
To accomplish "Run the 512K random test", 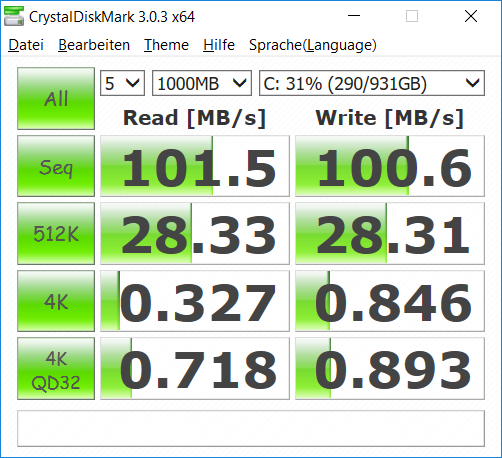I will (x=56, y=233).
